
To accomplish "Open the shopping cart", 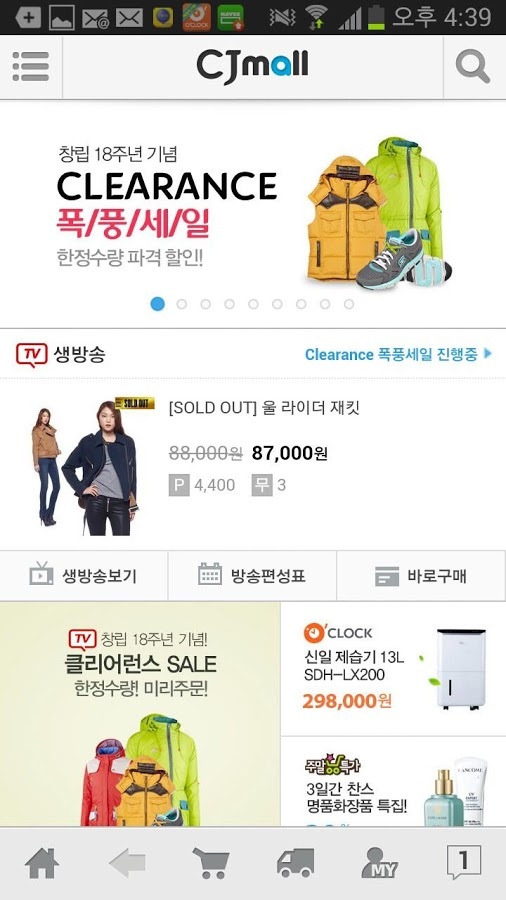I will click(211, 863).
